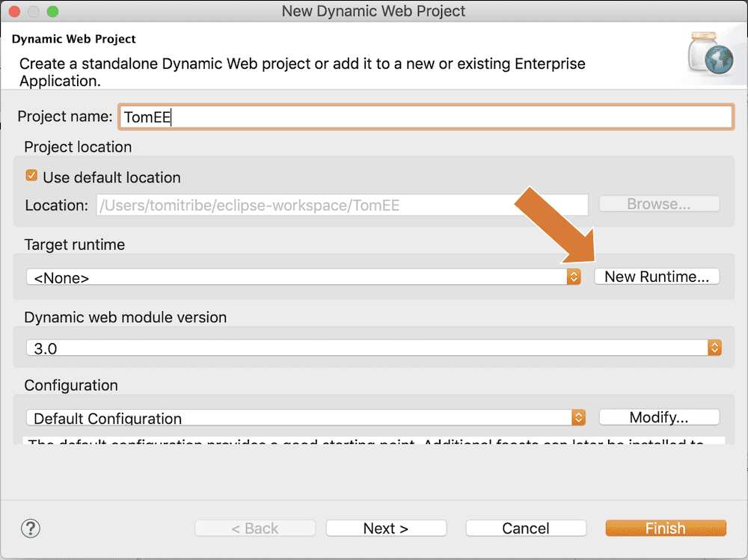Image resolution: width=748 pixels, height=560 pixels.
Task: Click the web module version stepper arrow
Action: coord(714,347)
